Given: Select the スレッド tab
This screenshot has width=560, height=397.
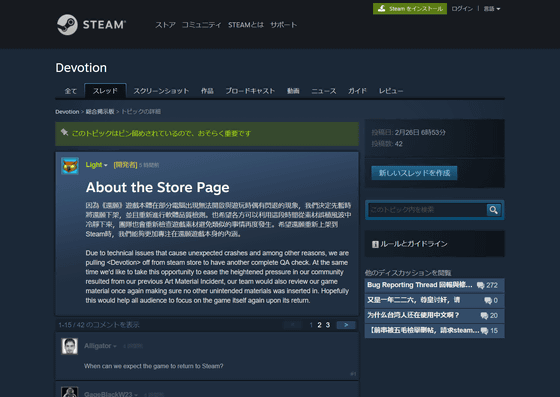Looking at the screenshot, I should pos(105,91).
